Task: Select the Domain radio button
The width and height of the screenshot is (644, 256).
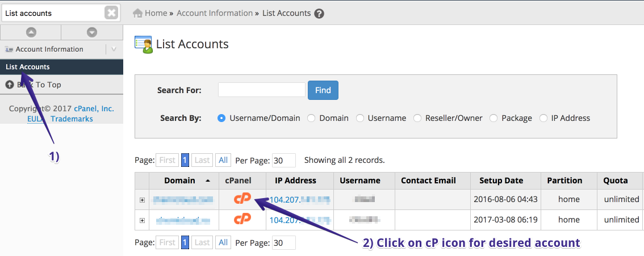Action: click(311, 118)
